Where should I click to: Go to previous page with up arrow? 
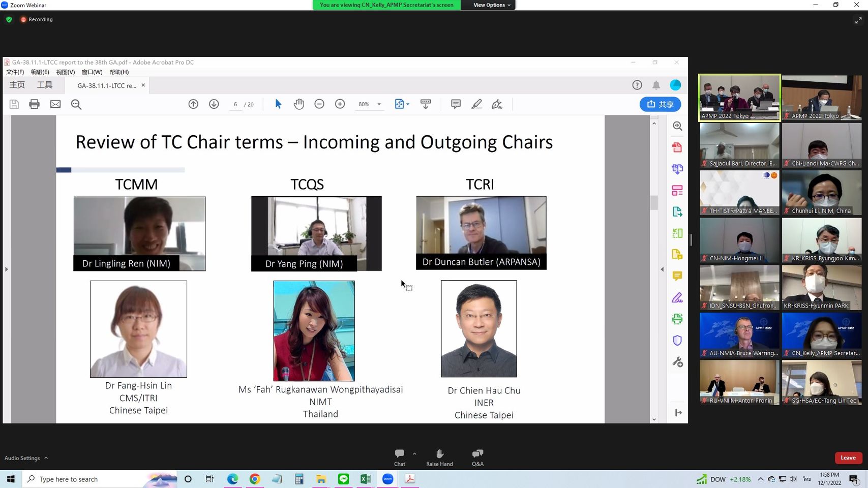193,104
